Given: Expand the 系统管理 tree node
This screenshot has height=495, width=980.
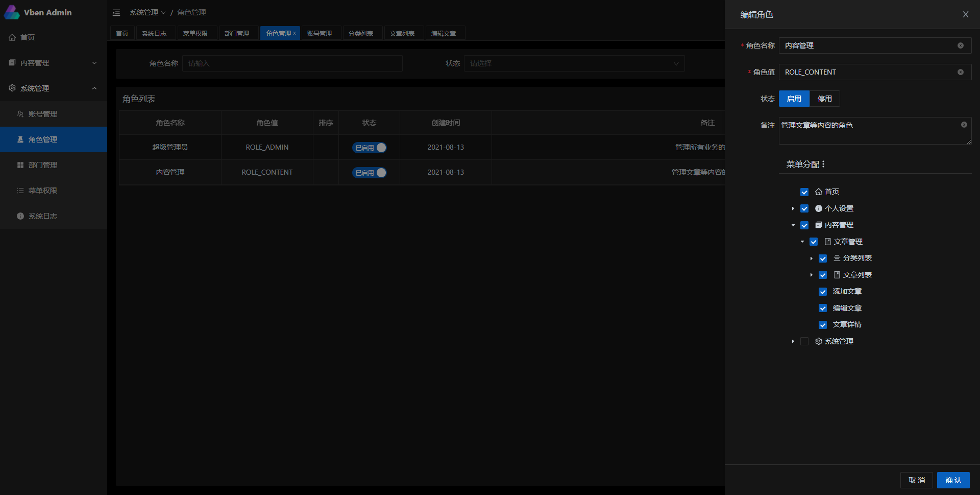Looking at the screenshot, I should tap(793, 341).
